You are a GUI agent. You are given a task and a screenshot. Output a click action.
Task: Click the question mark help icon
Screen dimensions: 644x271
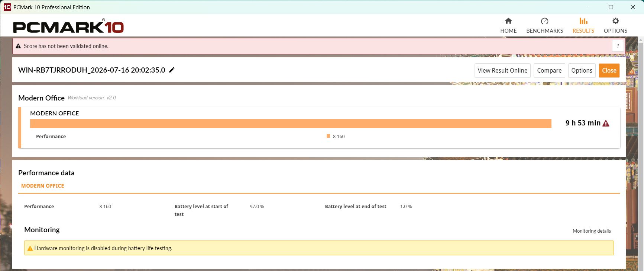(x=618, y=46)
